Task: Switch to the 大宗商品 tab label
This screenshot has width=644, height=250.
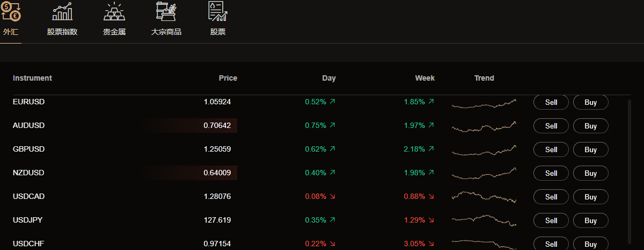Action: pyautogui.click(x=166, y=32)
